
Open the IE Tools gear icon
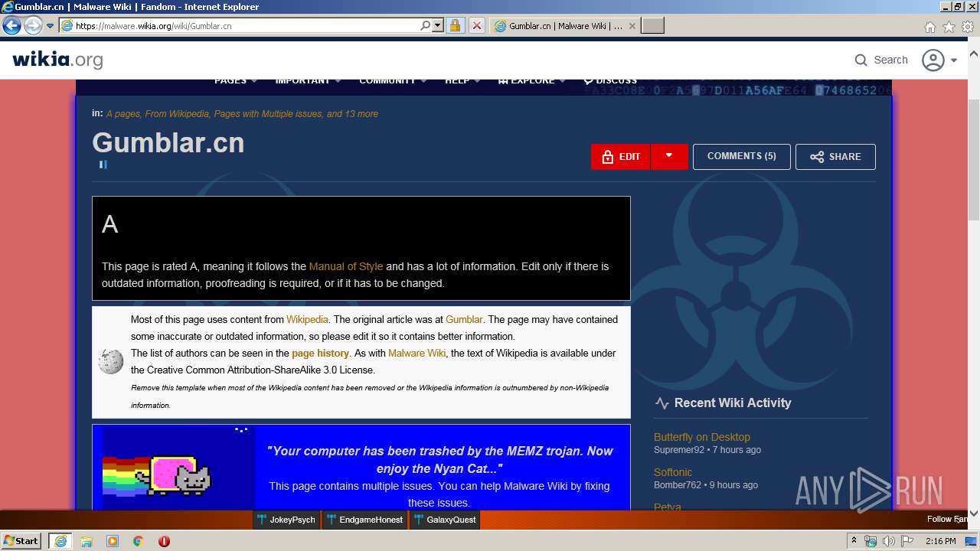pyautogui.click(x=969, y=27)
